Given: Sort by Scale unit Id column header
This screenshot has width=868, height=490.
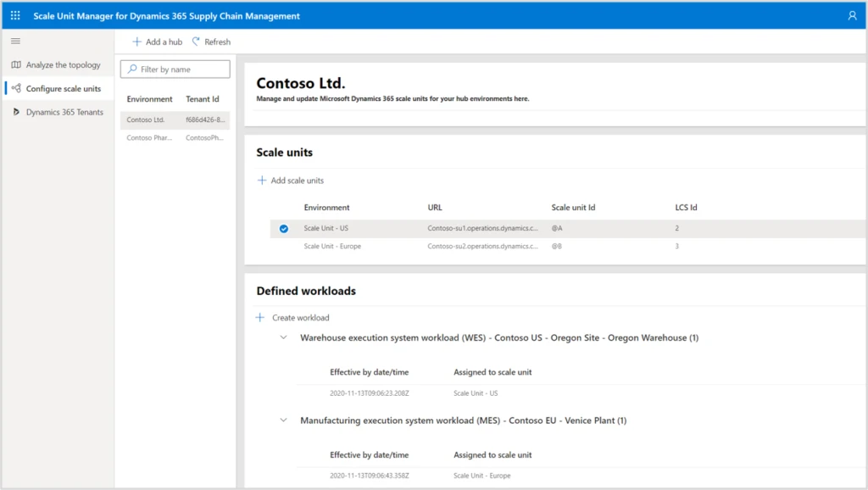Looking at the screenshot, I should (574, 207).
